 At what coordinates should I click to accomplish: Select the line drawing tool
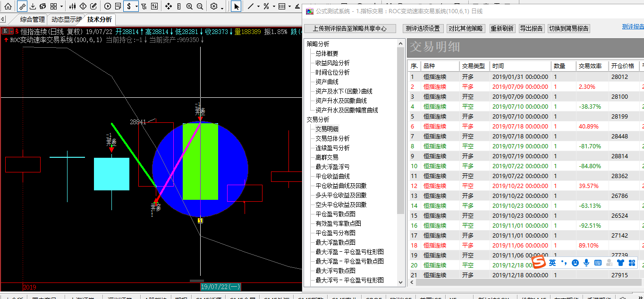tap(250, 6)
